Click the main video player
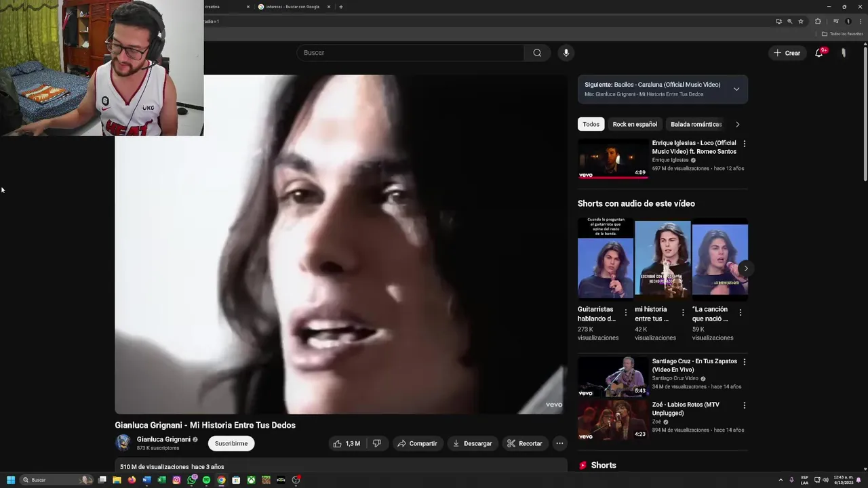Viewport: 868px width, 488px height. pos(340,244)
